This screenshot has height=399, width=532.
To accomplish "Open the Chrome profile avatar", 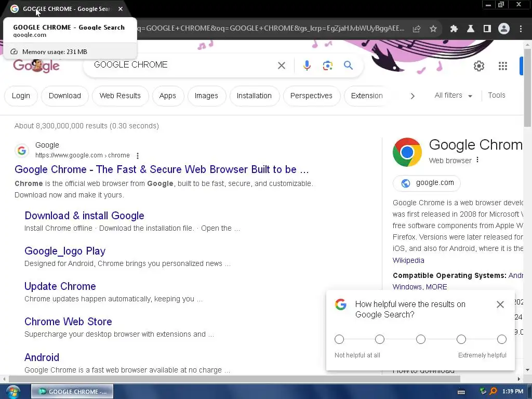I will point(504,29).
